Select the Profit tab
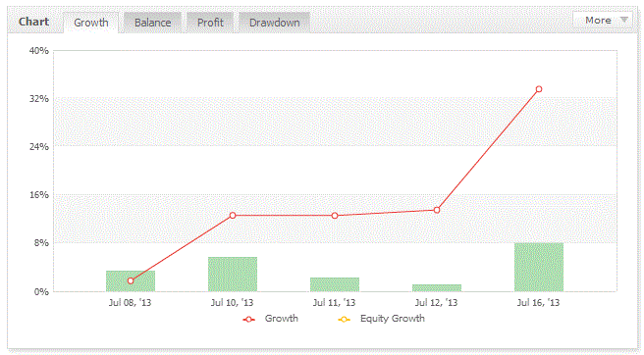The image size is (644, 355). click(x=210, y=23)
